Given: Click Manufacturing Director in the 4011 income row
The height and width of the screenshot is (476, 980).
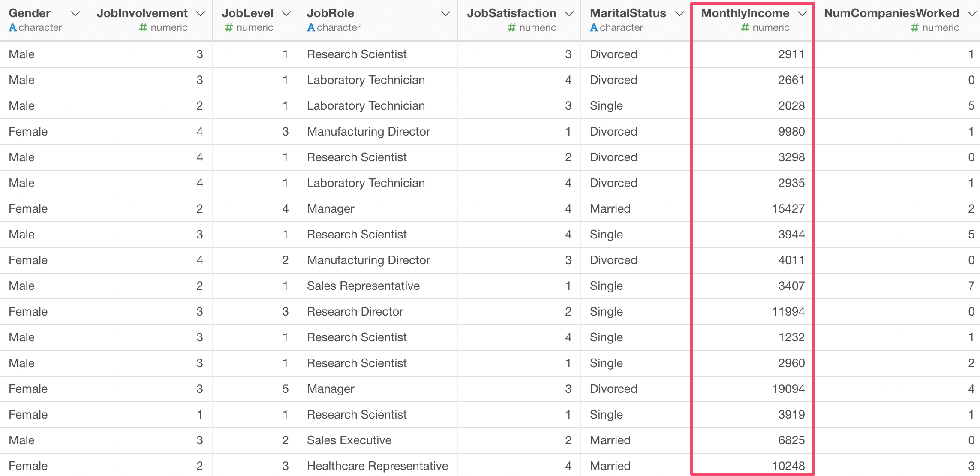Looking at the screenshot, I should pyautogui.click(x=368, y=260).
